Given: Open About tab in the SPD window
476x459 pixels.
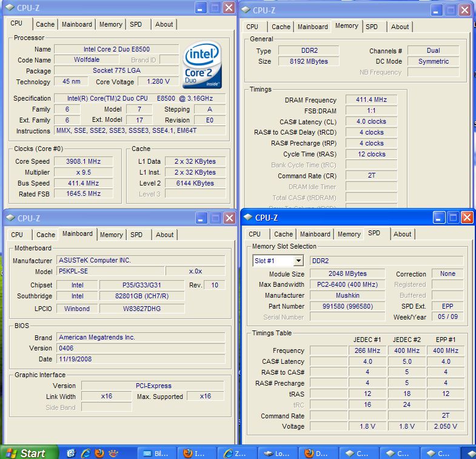Looking at the screenshot, I should tap(402, 234).
